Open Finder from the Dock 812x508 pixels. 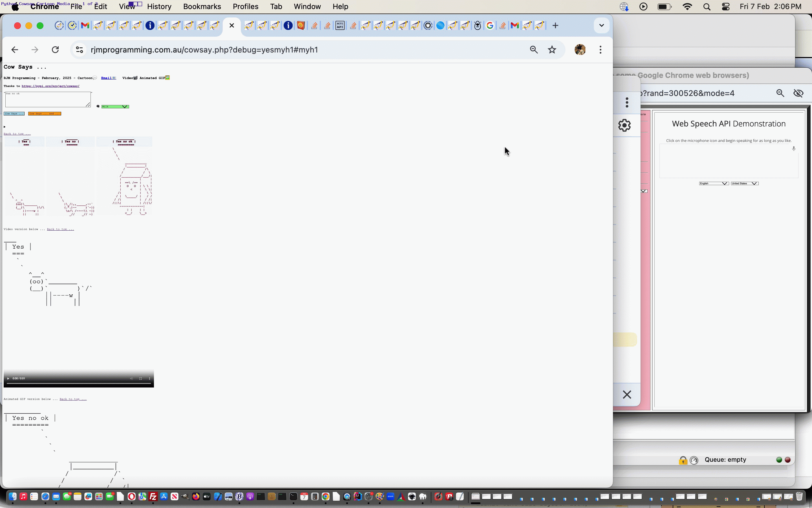[12, 497]
